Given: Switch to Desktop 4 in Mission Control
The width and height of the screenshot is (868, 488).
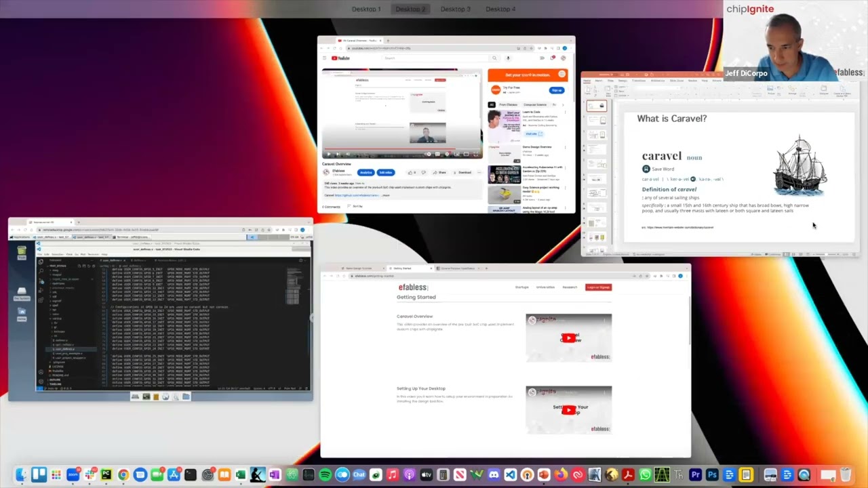Looking at the screenshot, I should point(500,9).
